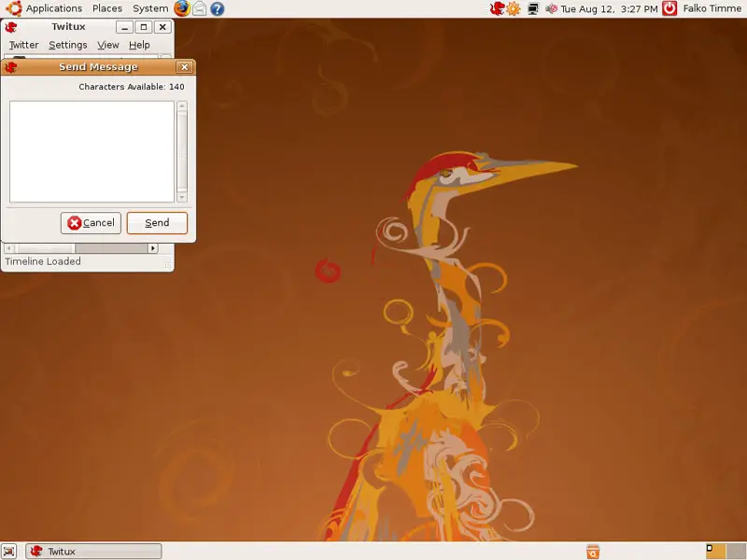Launch Firefox from the top panel
The height and width of the screenshot is (560, 747).
[x=182, y=8]
